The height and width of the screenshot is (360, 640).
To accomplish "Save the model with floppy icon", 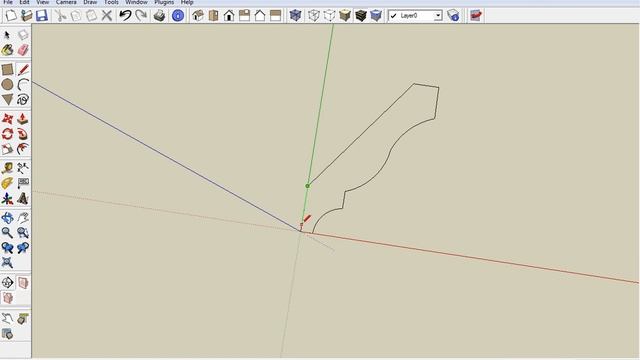I will (x=42, y=16).
